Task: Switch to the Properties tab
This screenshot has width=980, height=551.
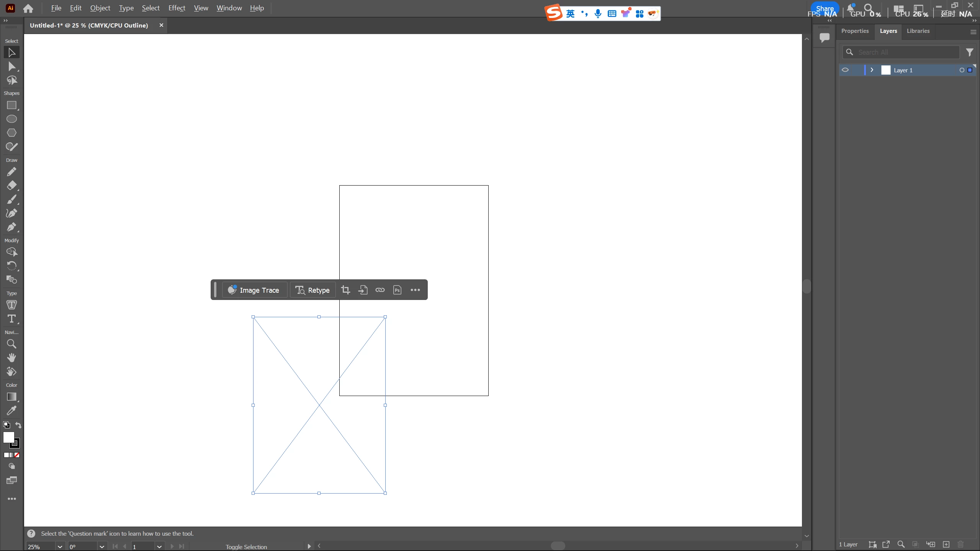Action: point(855,31)
